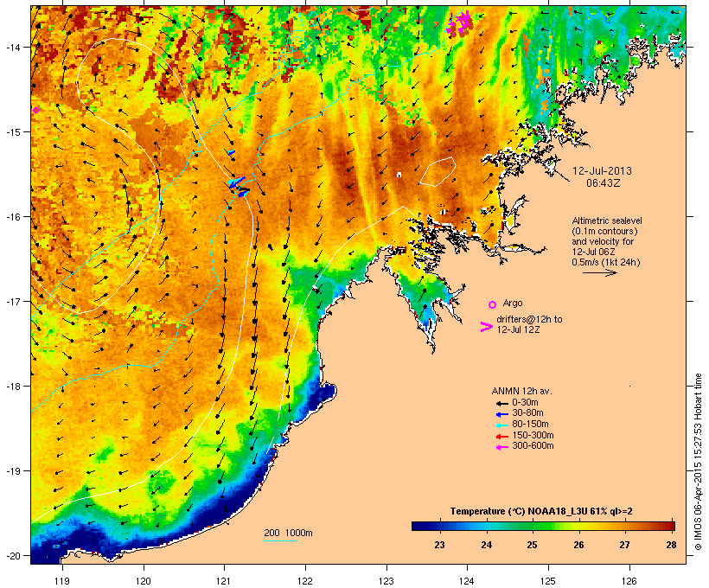
Task: Click the cyan 80-150m arrow legend icon
Action: tap(501, 425)
